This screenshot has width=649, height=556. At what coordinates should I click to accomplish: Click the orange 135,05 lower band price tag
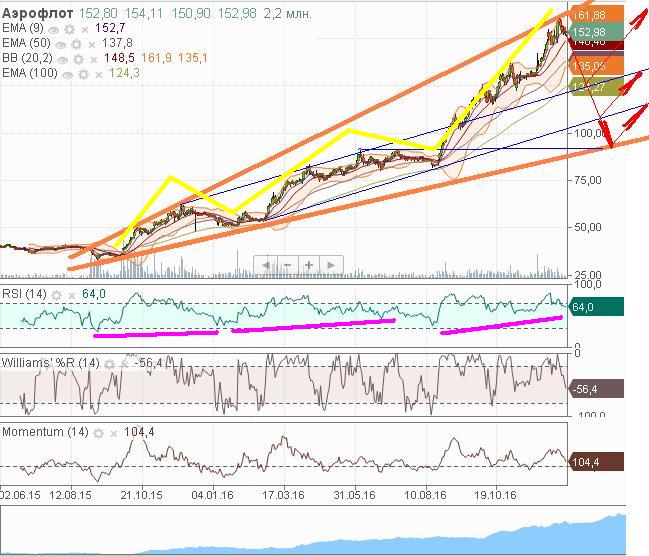click(x=596, y=66)
